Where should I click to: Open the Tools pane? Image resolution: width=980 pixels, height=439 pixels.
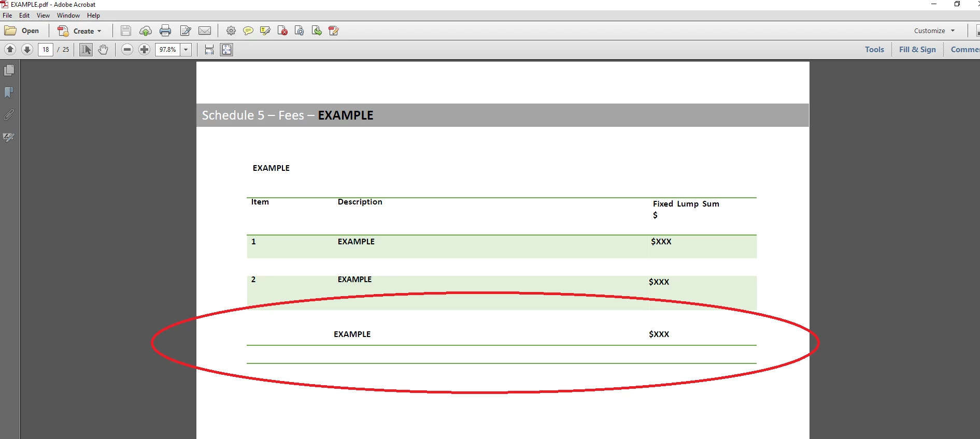[x=874, y=50]
